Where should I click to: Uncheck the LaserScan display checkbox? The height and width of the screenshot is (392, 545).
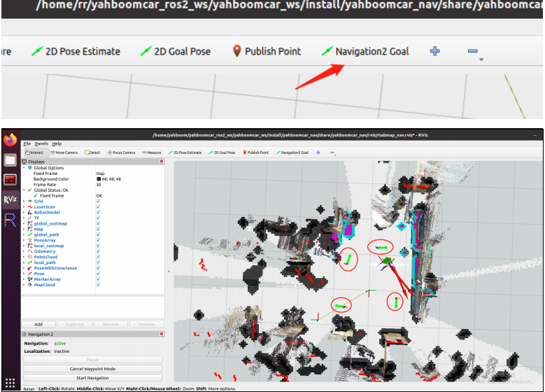[x=98, y=207]
